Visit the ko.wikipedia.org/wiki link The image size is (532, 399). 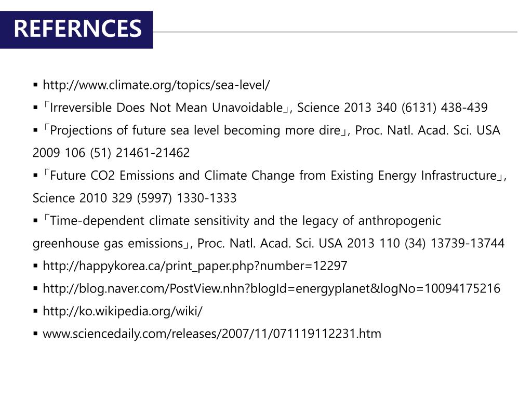coord(123,311)
